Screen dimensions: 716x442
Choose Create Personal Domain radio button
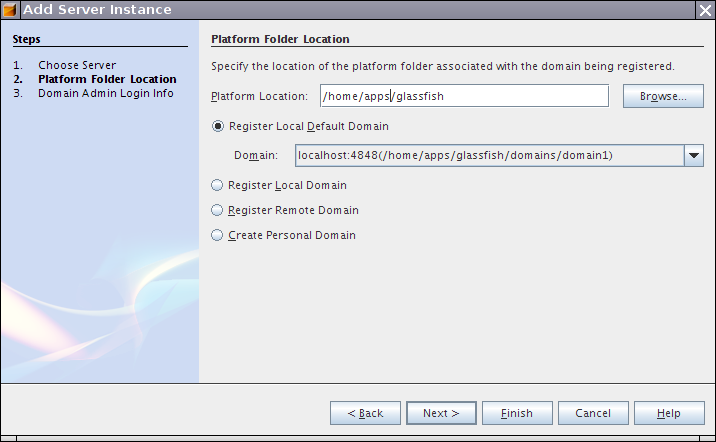218,235
